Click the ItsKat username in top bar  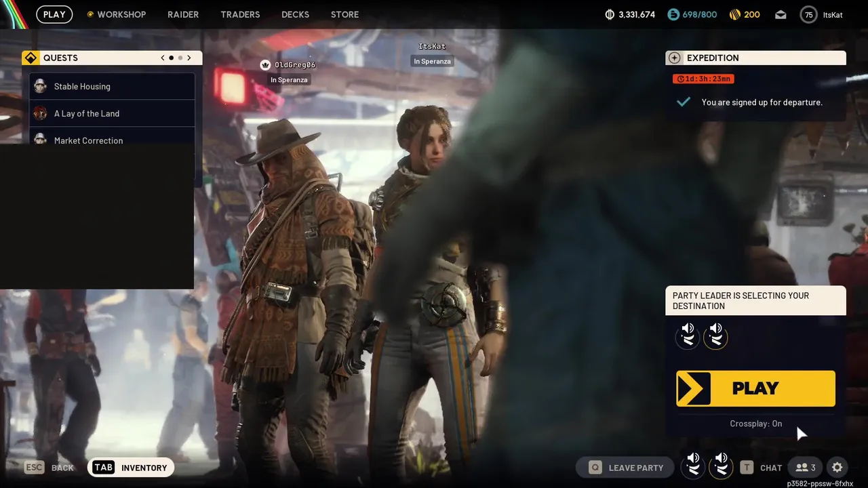point(833,14)
